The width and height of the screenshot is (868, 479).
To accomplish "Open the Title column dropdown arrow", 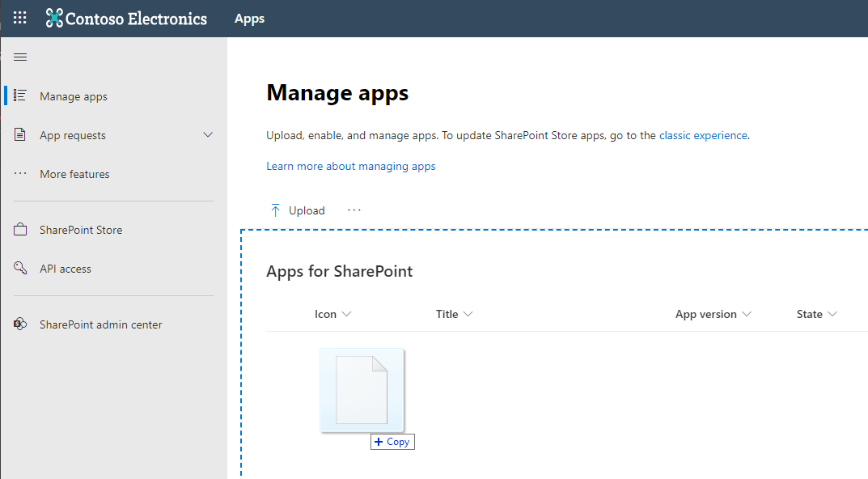I will pos(468,314).
